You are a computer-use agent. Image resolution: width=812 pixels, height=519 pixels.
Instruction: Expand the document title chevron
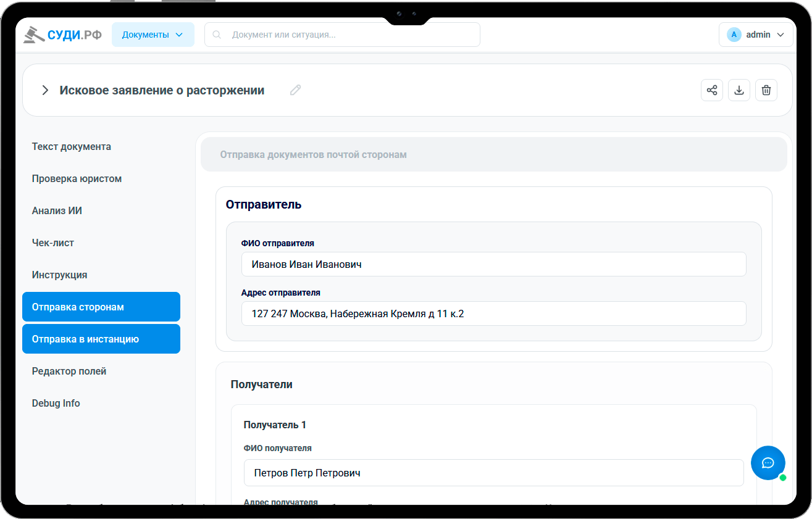[x=44, y=90]
